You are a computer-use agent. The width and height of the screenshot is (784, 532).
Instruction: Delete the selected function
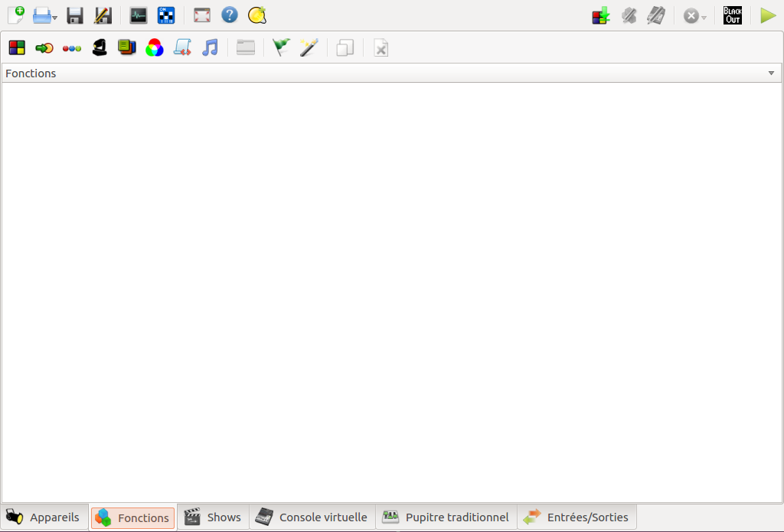pos(381,48)
